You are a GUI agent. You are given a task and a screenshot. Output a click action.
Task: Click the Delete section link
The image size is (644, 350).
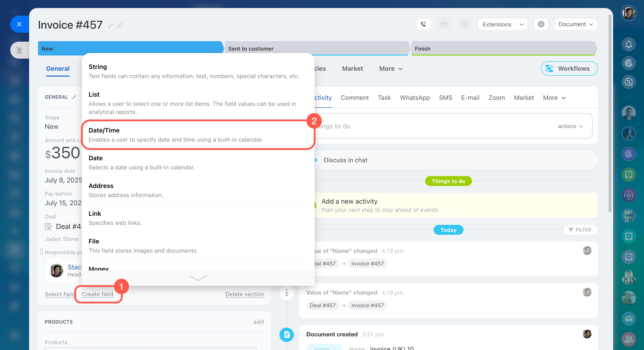(x=244, y=294)
